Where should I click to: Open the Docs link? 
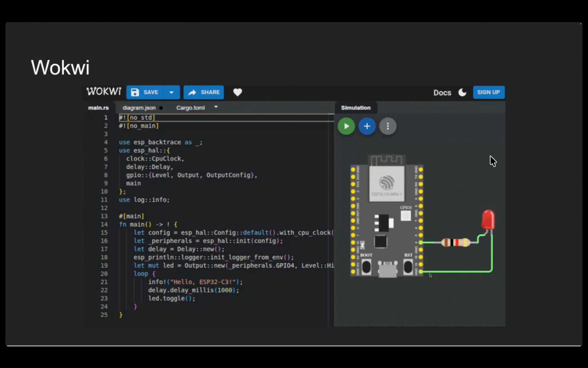coord(442,93)
